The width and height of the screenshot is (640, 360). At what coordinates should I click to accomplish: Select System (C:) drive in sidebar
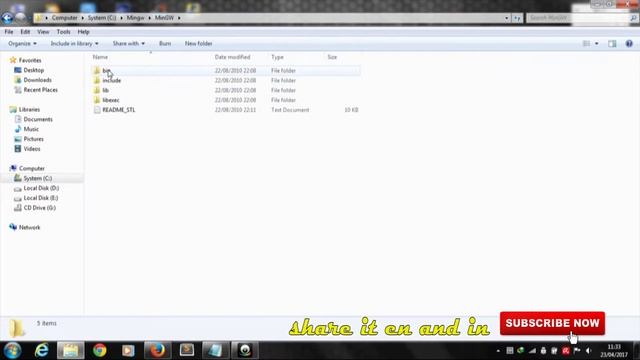tap(38, 178)
